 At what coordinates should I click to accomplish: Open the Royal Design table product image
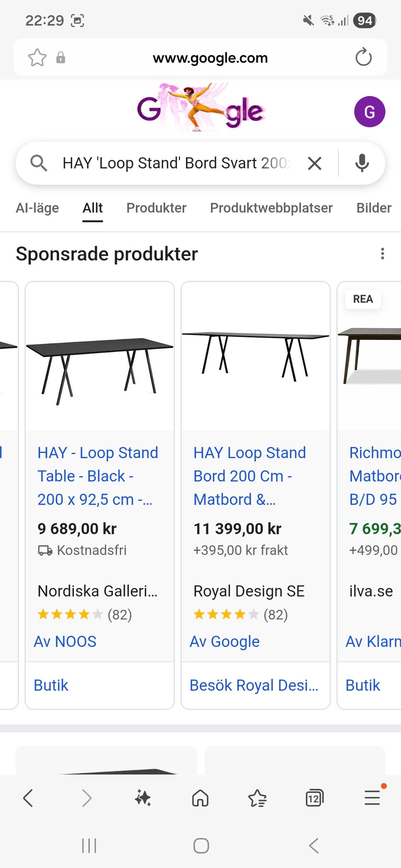255,356
